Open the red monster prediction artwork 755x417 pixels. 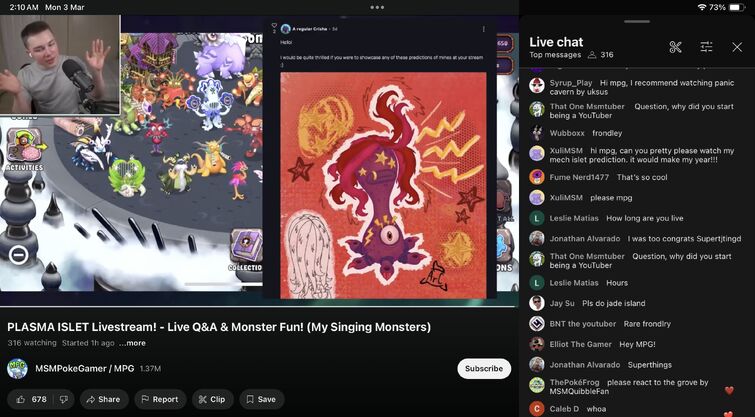(383, 185)
